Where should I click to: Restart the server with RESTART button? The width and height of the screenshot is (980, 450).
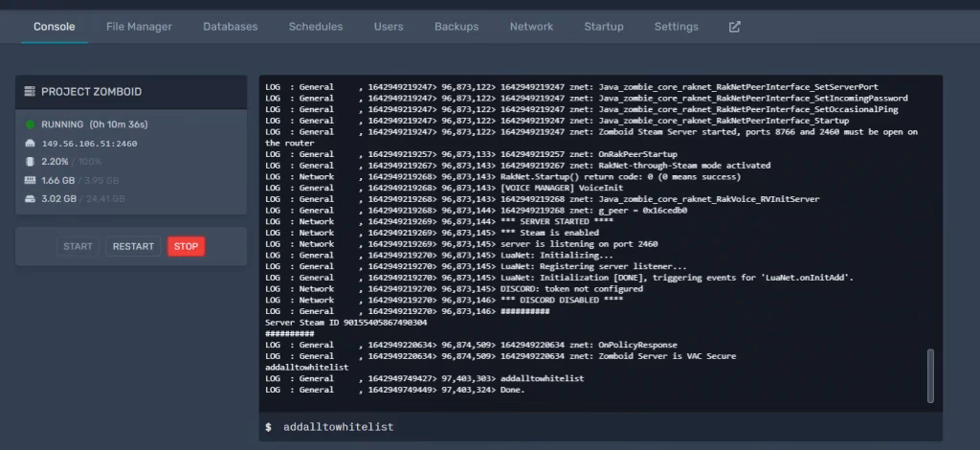(133, 246)
